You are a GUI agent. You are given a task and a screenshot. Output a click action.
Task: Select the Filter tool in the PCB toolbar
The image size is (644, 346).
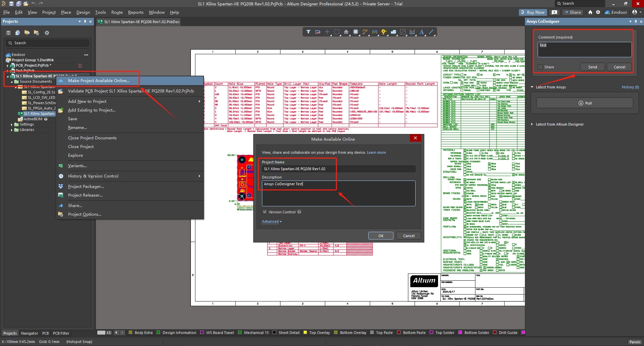point(308,32)
